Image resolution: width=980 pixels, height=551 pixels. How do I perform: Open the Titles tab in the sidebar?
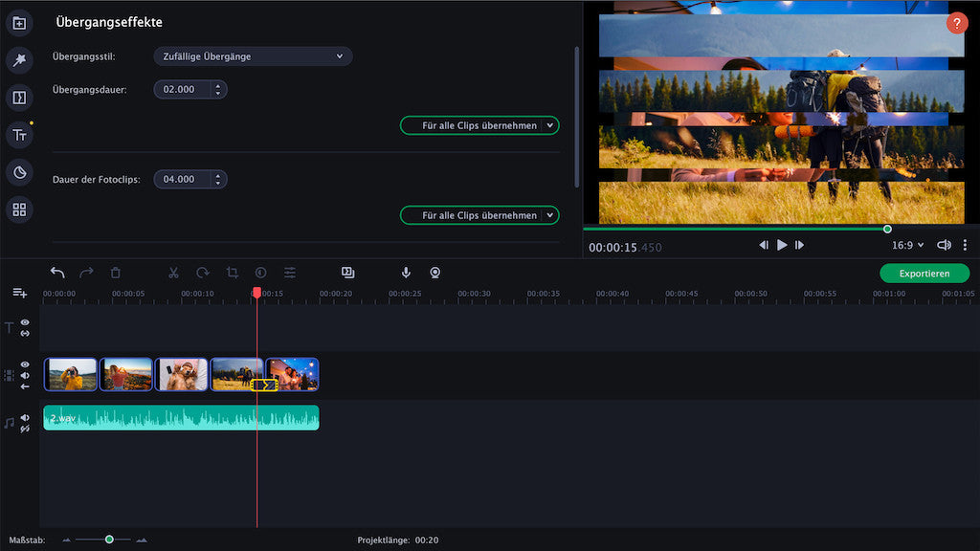(x=19, y=135)
